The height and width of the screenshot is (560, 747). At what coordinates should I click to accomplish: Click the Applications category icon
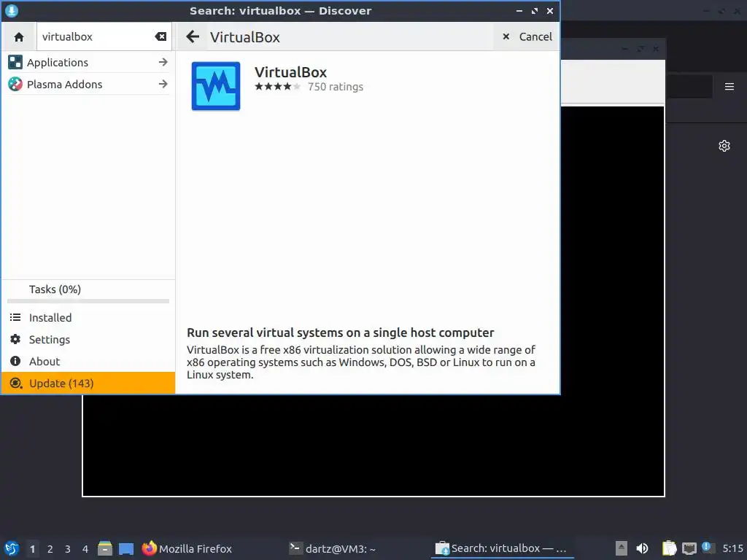[x=15, y=62]
